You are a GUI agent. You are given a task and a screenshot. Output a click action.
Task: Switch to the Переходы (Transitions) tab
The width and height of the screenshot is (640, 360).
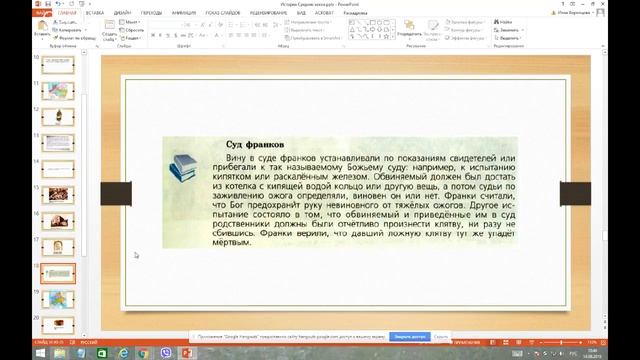pyautogui.click(x=151, y=13)
